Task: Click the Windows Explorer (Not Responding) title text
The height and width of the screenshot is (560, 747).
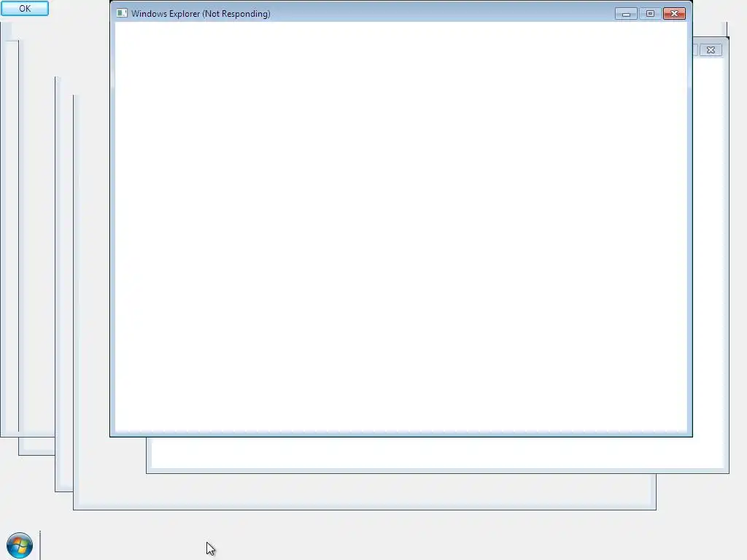Action: click(201, 14)
